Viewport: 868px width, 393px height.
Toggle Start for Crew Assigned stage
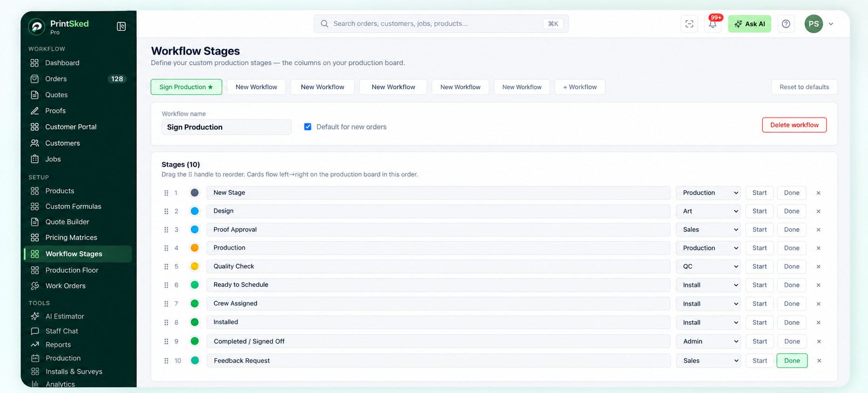click(759, 304)
